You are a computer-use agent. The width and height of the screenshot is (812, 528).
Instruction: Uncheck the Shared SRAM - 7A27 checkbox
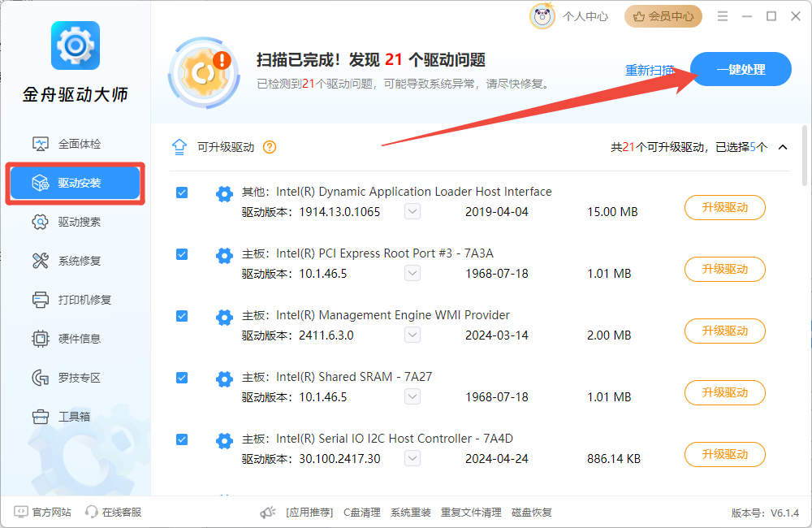point(182,378)
